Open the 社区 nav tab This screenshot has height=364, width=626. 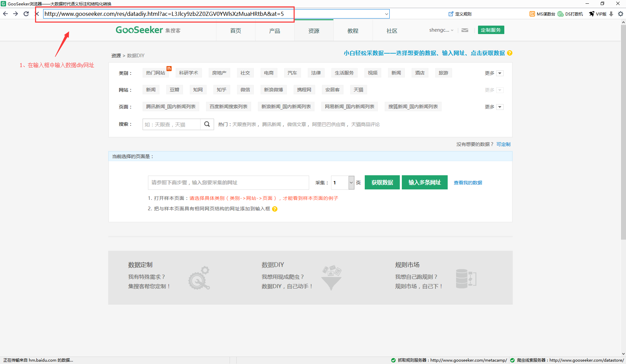pyautogui.click(x=392, y=31)
